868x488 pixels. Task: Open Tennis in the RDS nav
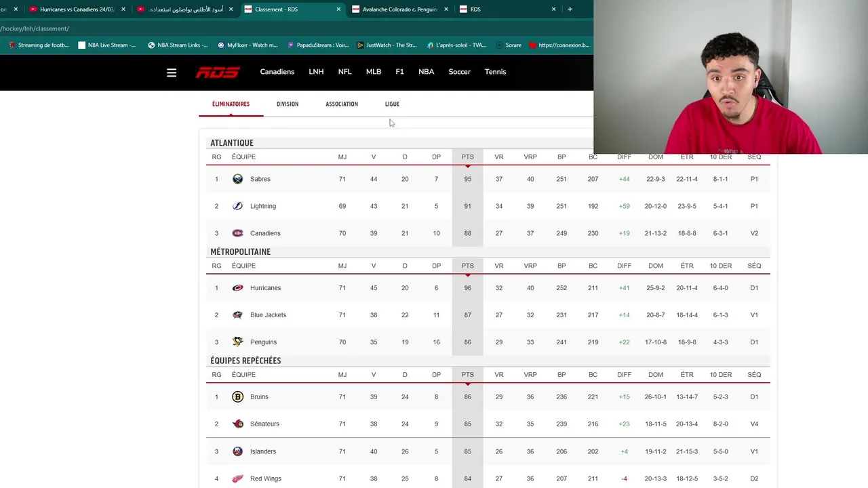pos(495,72)
